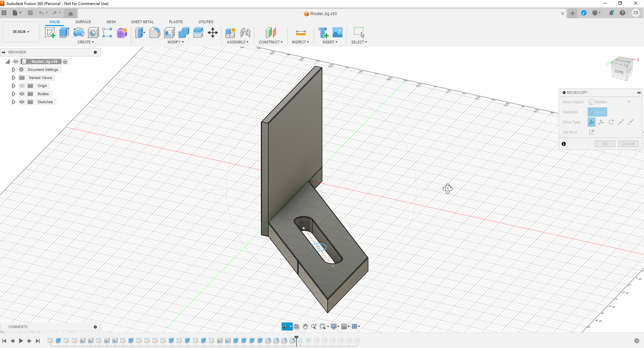Switch to the SURFACE tab
Image resolution: width=644 pixels, height=348 pixels.
[x=83, y=22]
